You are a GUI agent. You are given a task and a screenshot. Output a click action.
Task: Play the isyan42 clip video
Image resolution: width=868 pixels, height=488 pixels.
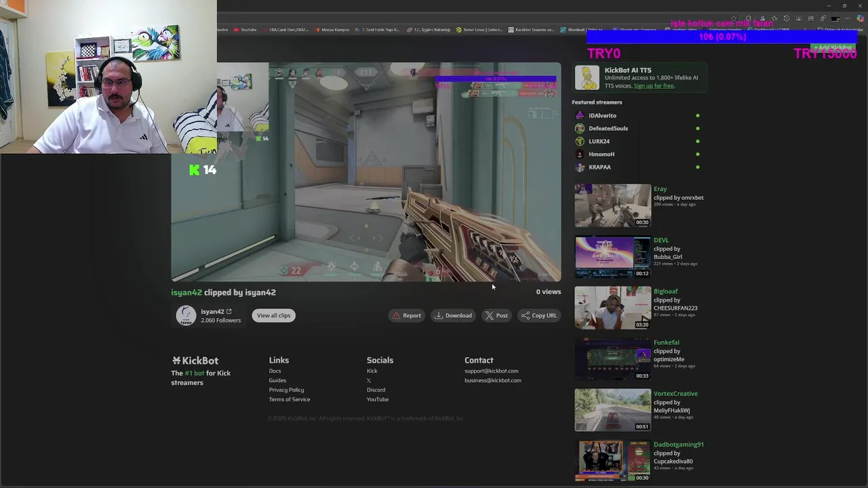pos(366,172)
